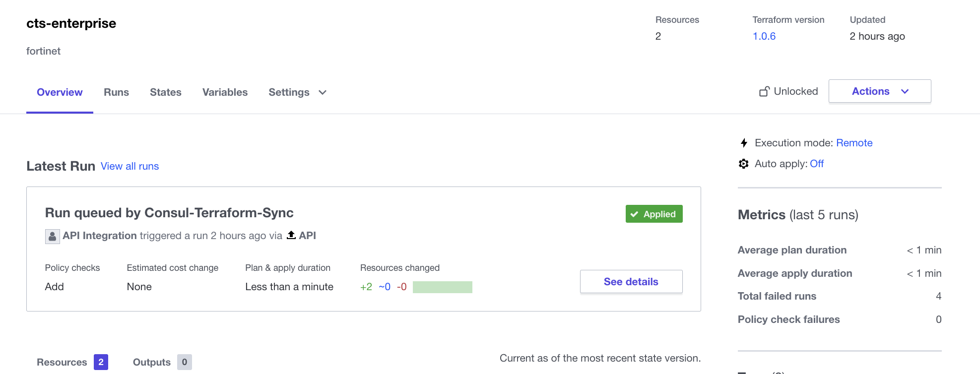Open the Actions dropdown menu

point(879,91)
